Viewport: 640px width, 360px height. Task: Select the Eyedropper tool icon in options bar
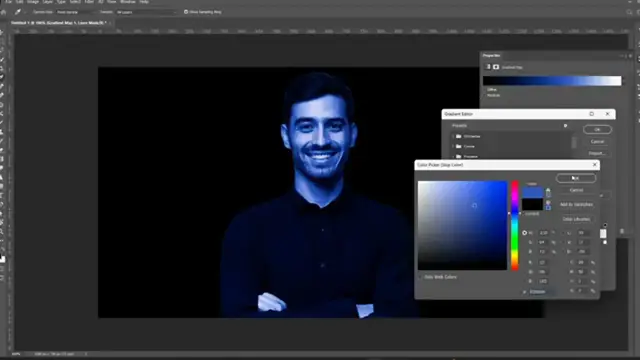tap(18, 12)
